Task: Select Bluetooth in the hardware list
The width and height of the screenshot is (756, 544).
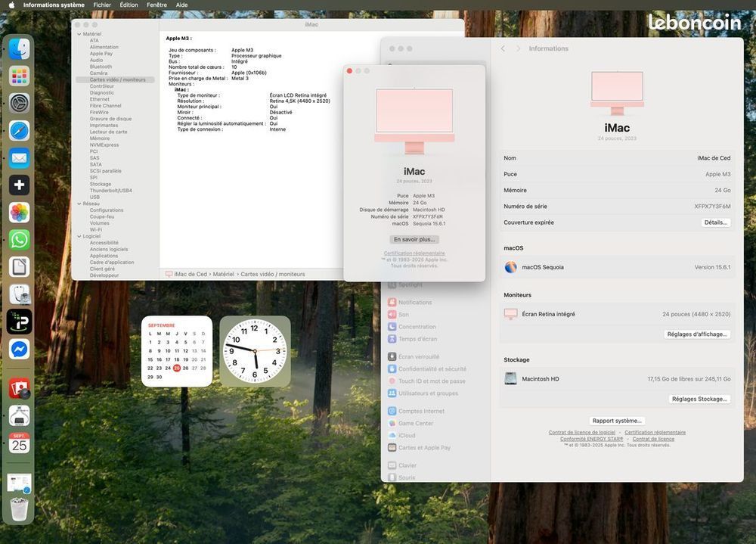Action: (x=101, y=67)
